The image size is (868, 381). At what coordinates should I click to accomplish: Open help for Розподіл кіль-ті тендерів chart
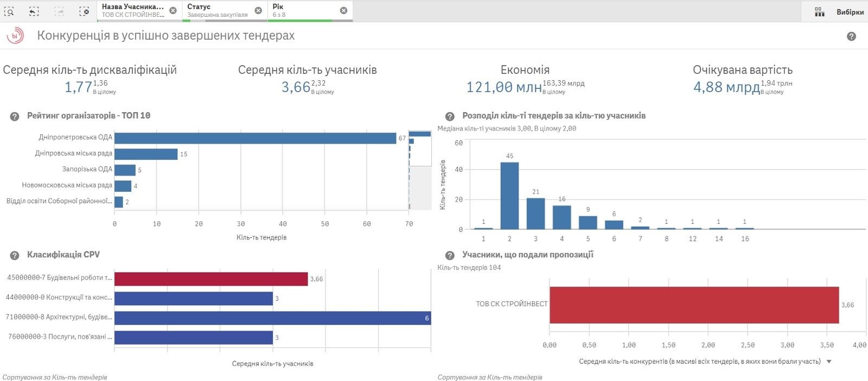tap(450, 117)
